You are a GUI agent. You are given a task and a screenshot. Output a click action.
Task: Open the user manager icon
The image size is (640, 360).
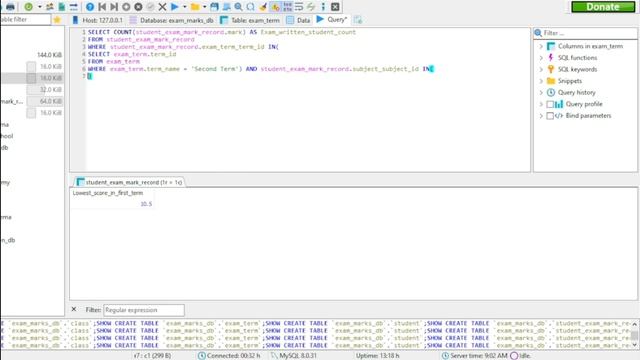point(50,7)
